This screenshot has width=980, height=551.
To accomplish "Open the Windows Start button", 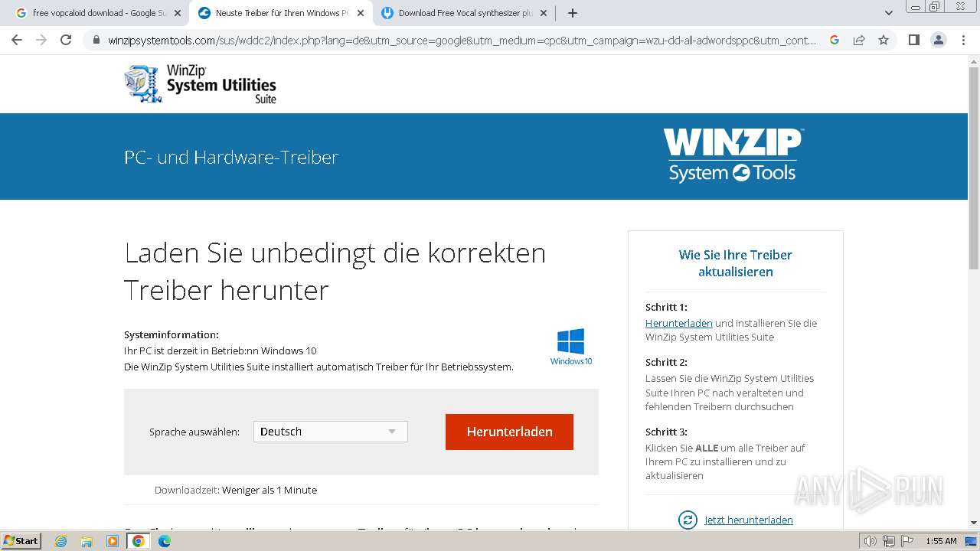I will click(x=21, y=540).
